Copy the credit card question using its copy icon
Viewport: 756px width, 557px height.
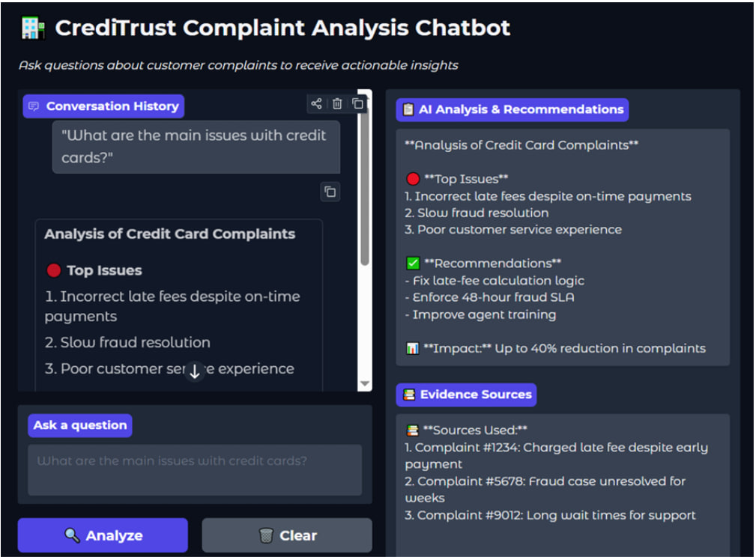(330, 192)
